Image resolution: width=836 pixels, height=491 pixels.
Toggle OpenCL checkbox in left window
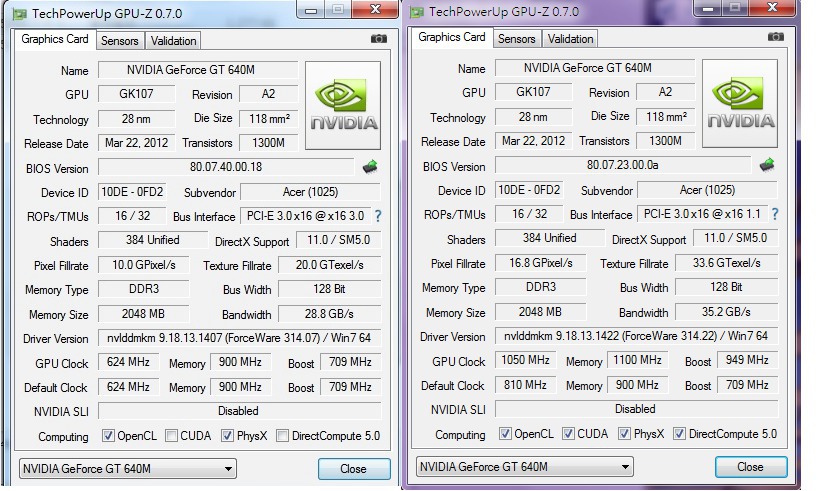[108, 436]
